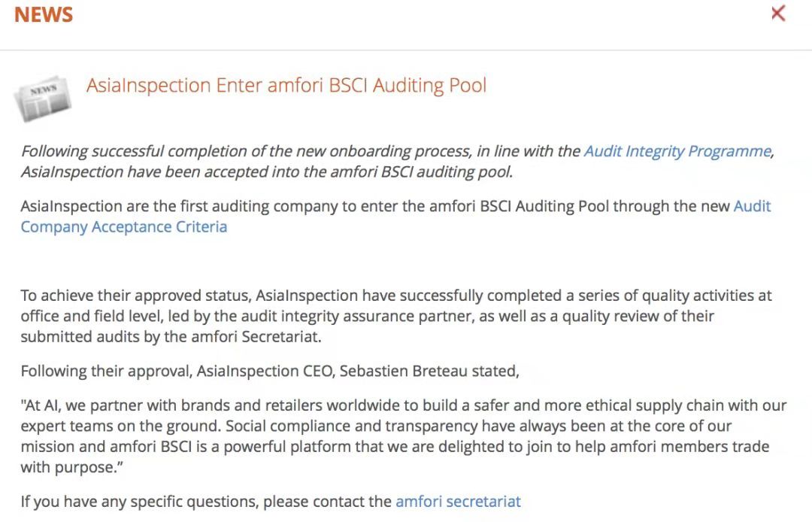Click the quote's final line 'with purpose.'
This screenshot has height=522, width=812.
tap(72, 468)
